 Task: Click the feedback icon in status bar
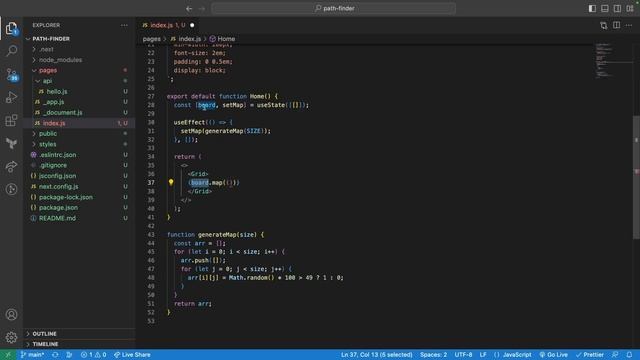pyautogui.click(x=615, y=355)
